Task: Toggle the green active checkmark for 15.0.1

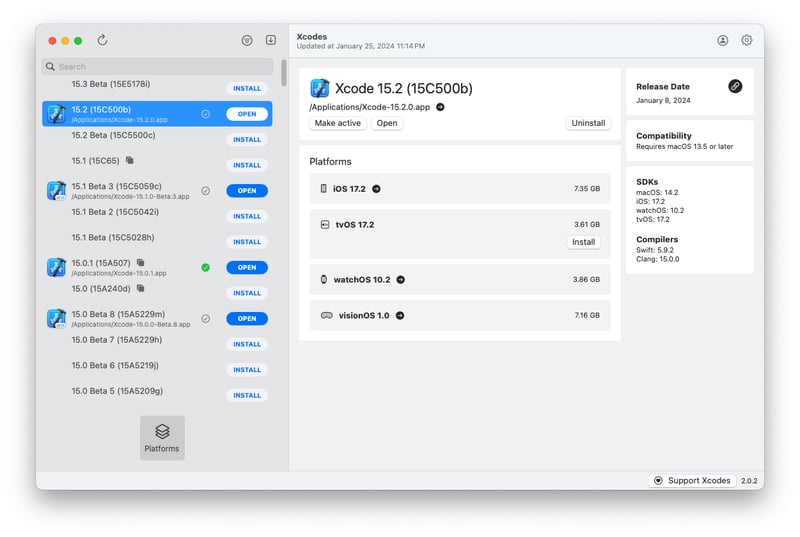Action: 205,267
